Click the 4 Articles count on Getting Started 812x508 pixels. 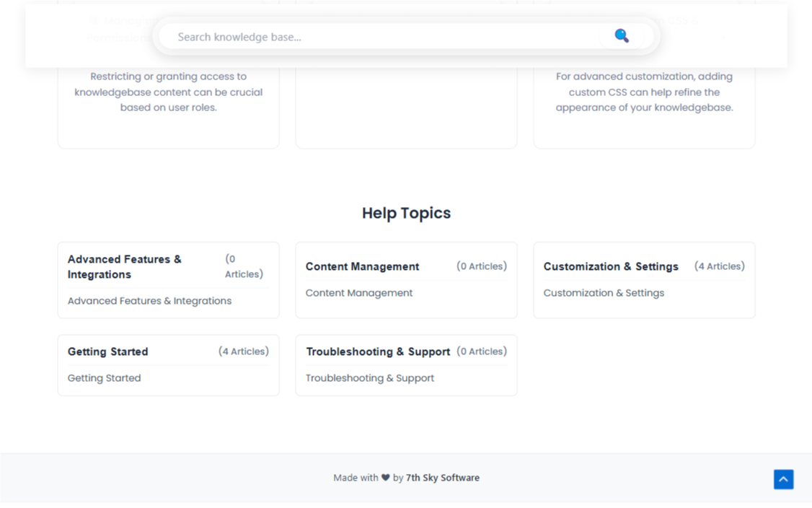point(244,351)
